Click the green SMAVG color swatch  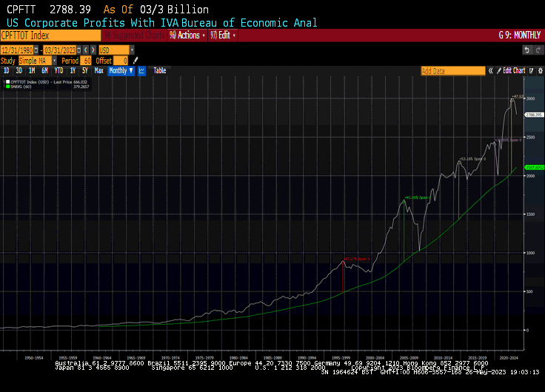7,86
